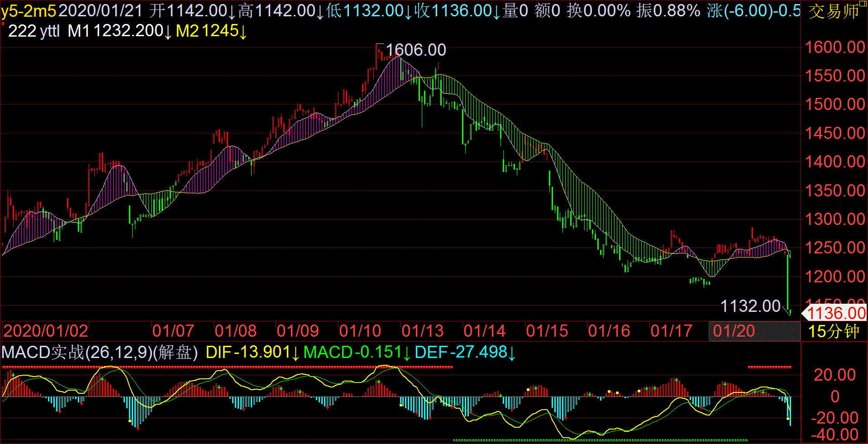Click the 额0 amount value

coord(548,10)
